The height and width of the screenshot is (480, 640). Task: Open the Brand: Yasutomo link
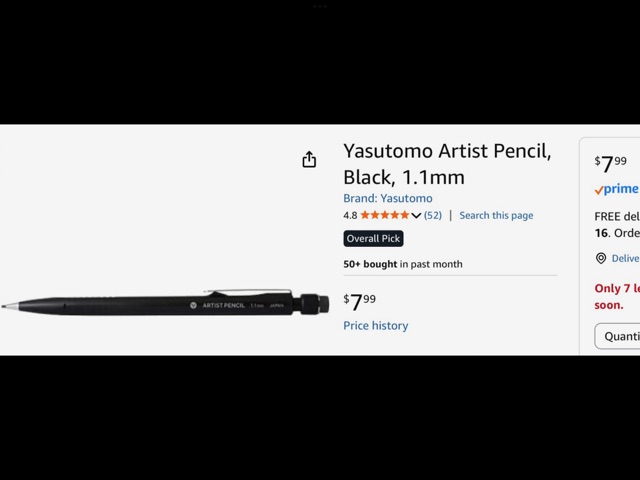(x=387, y=198)
